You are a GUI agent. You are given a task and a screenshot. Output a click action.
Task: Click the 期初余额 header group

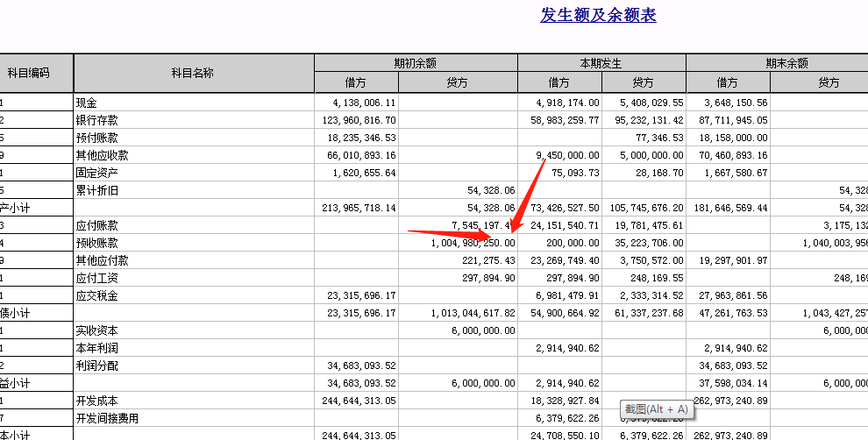(416, 63)
